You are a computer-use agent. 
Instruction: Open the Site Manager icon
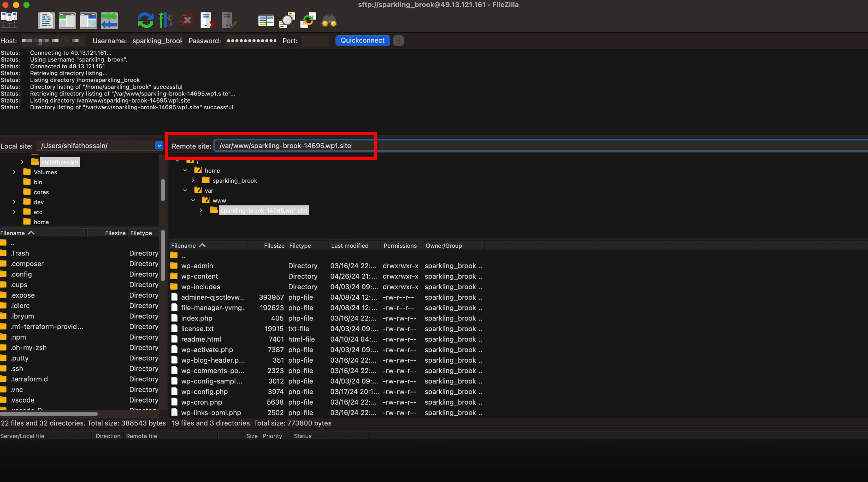point(9,20)
